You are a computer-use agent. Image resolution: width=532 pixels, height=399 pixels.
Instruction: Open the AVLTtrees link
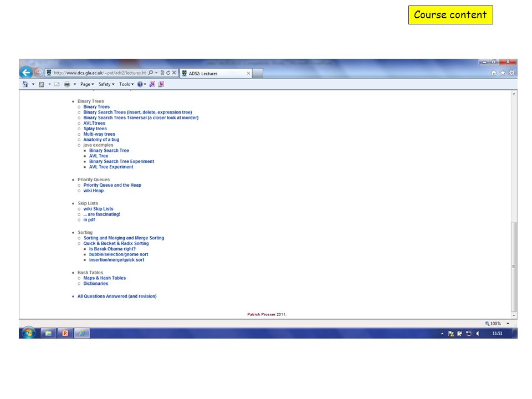[94, 123]
